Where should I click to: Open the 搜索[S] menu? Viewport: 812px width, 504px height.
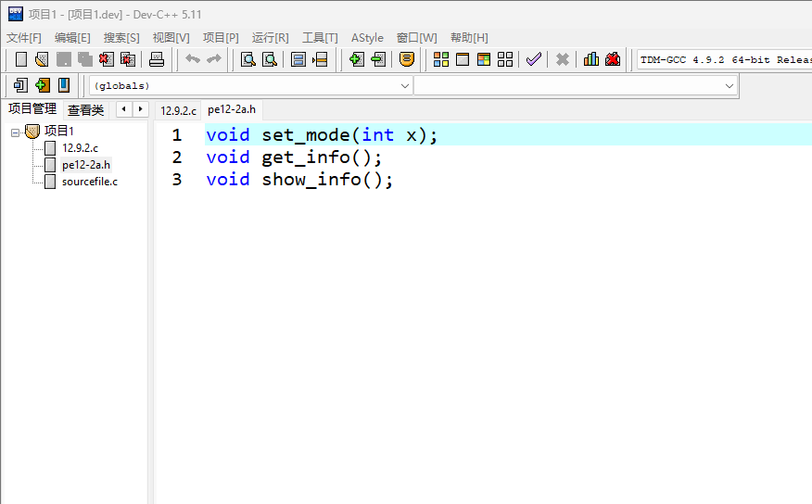point(121,38)
